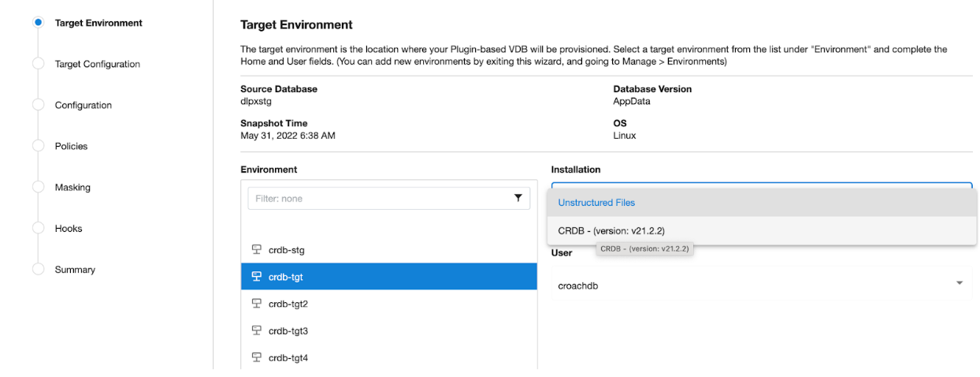Select the crdb-stg environment row
The height and width of the screenshot is (377, 980).
(286, 250)
